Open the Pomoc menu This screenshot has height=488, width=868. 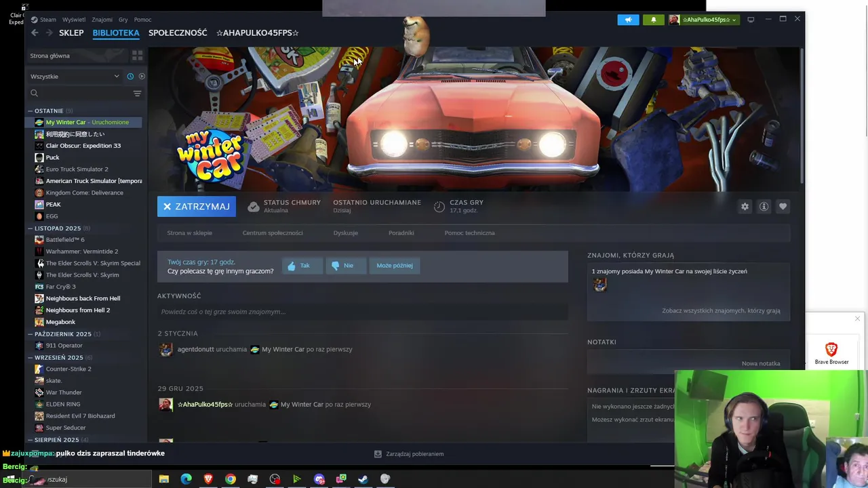(142, 20)
